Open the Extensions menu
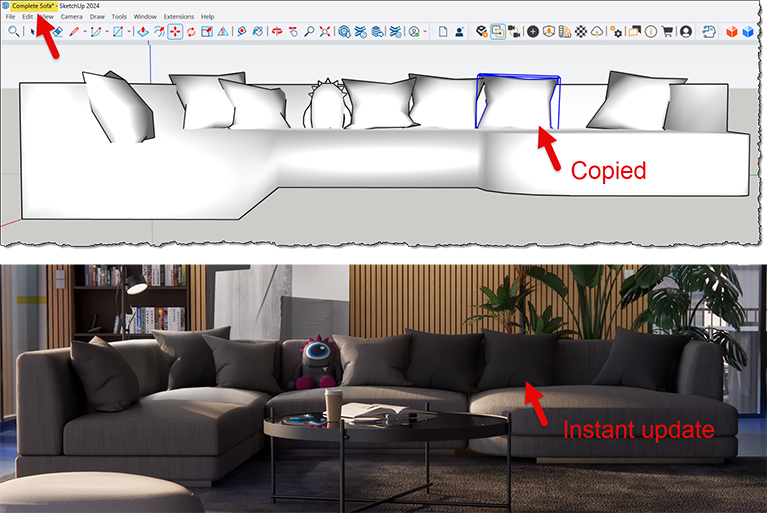 coord(178,17)
